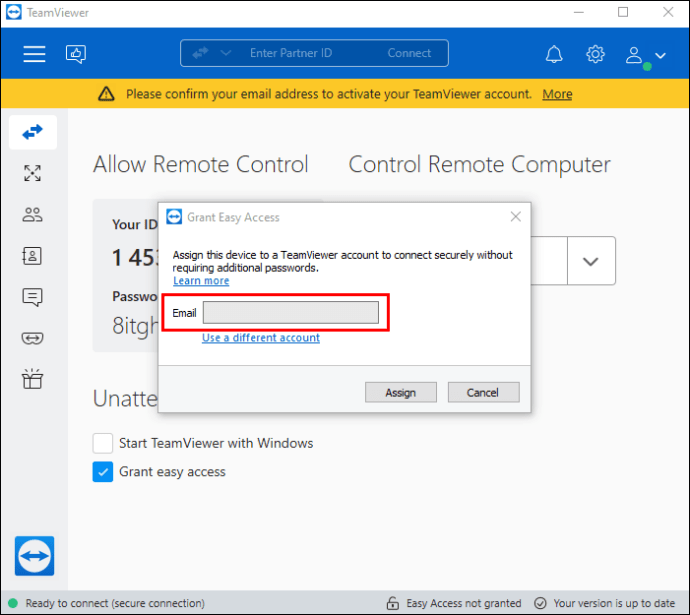Viewport: 690px width, 615px height.
Task: Click the account profile icon
Action: (634, 55)
